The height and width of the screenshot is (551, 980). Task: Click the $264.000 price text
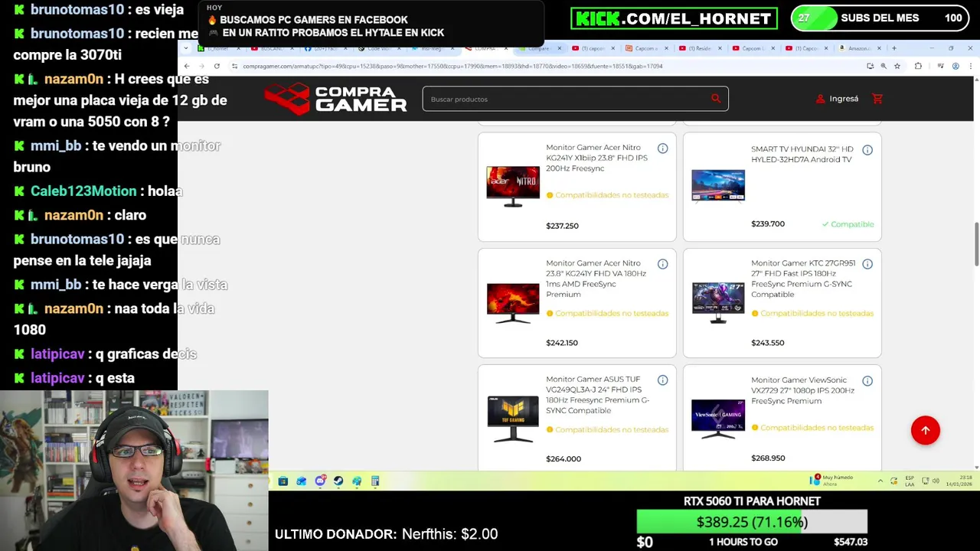pos(563,458)
